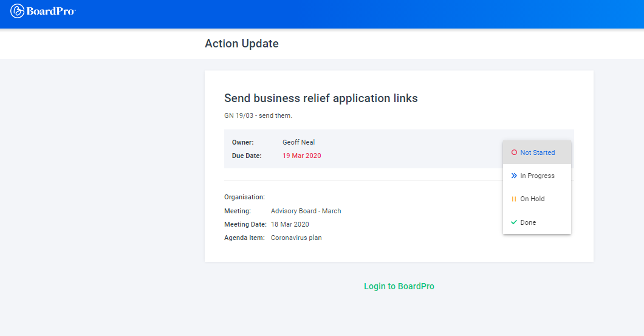644x336 pixels.
Task: Mark the action as Done
Action: [528, 222]
